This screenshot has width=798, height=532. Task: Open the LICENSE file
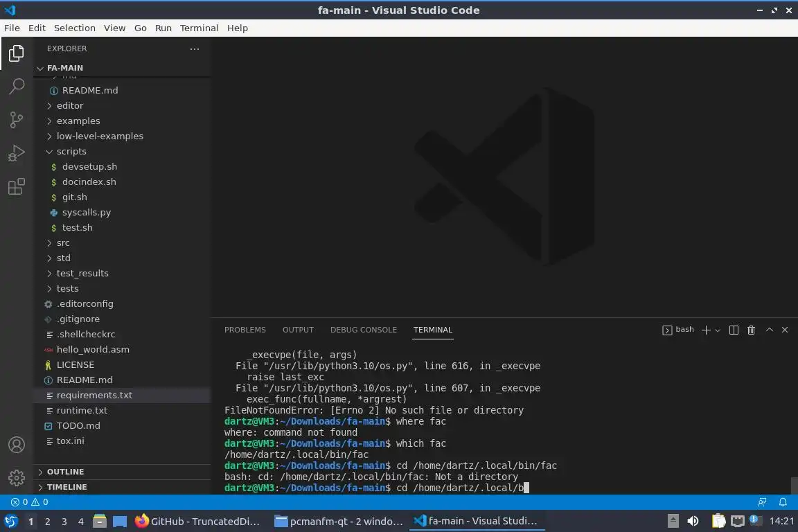(x=122, y=365)
